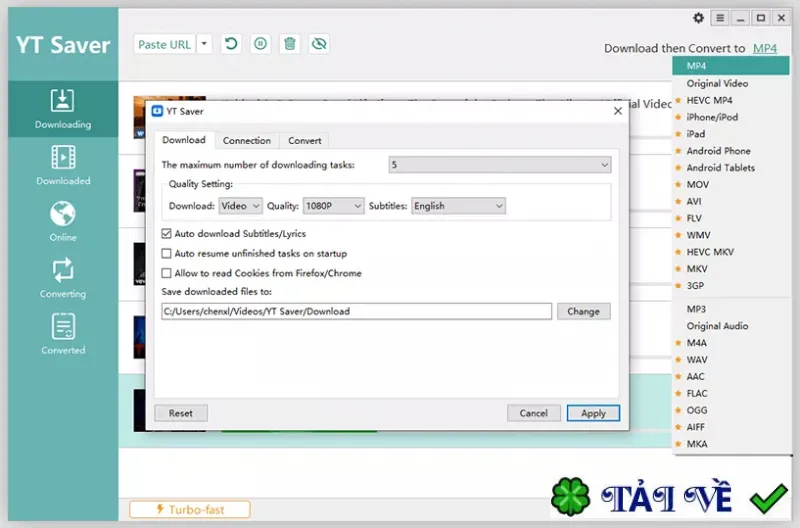Viewport: 800px width, 528px height.
Task: Click the resume all downloads icon
Action: [231, 44]
